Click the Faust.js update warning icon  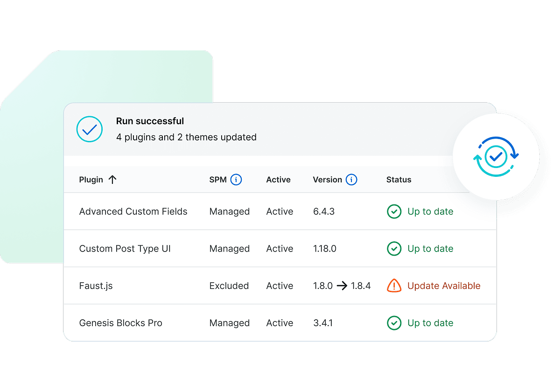[394, 286]
